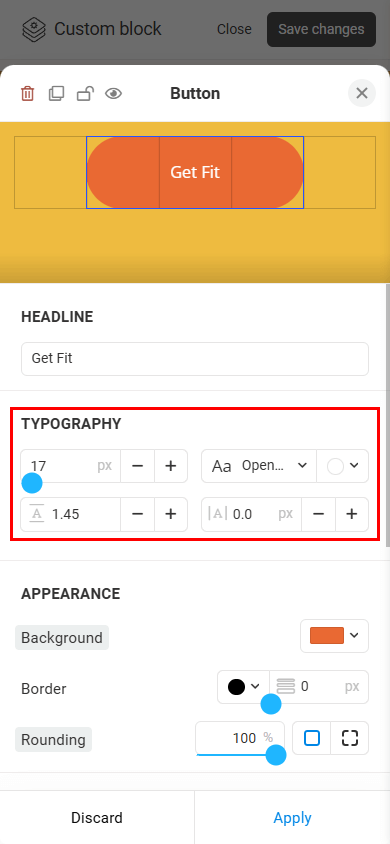Increase the font size with the plus button
This screenshot has width=390, height=844.
coord(171,466)
